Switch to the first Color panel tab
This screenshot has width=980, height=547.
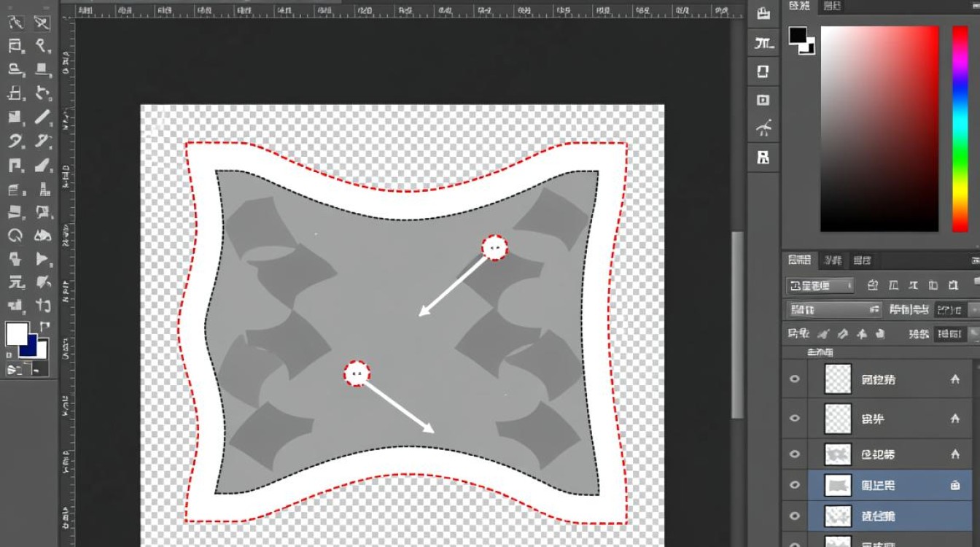coord(799,6)
